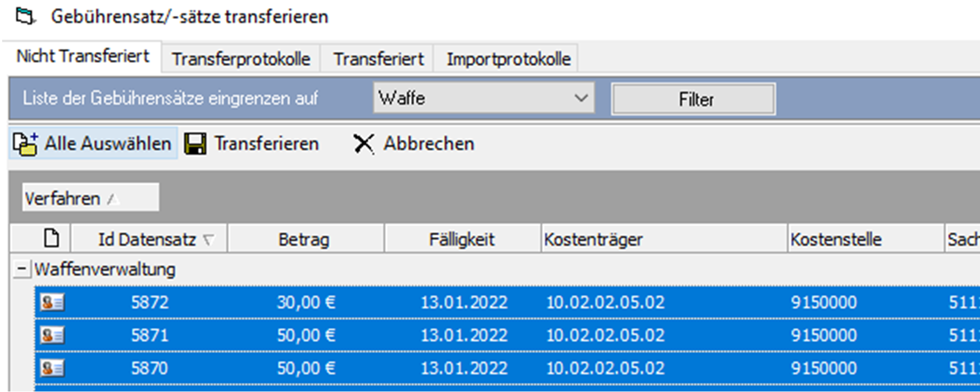980x392 pixels.
Task: Click the Betrag column header
Action: (304, 239)
